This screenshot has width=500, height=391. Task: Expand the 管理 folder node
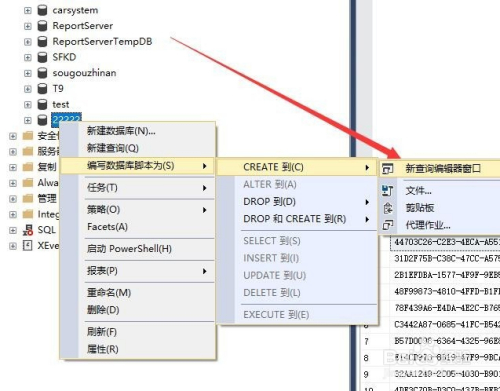(13, 199)
